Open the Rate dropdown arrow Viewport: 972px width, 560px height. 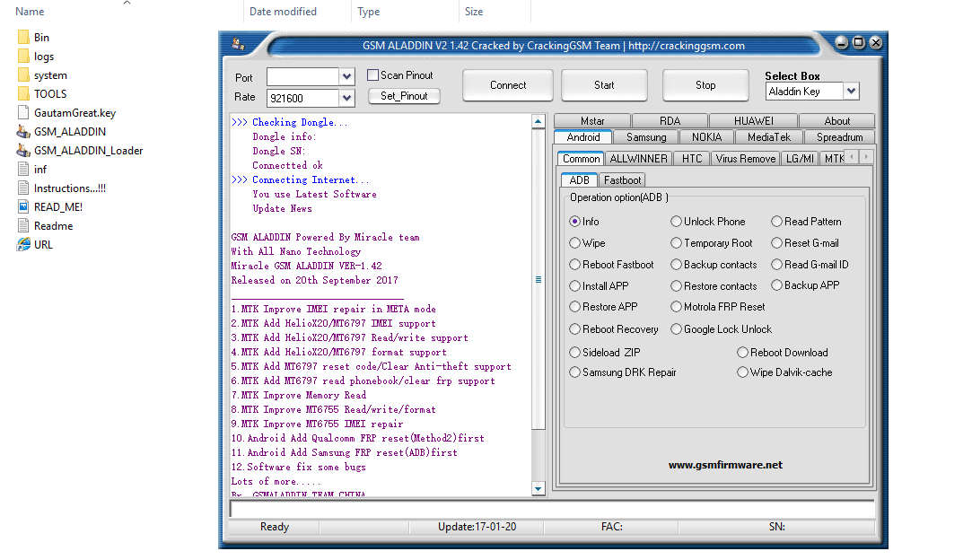pos(346,98)
